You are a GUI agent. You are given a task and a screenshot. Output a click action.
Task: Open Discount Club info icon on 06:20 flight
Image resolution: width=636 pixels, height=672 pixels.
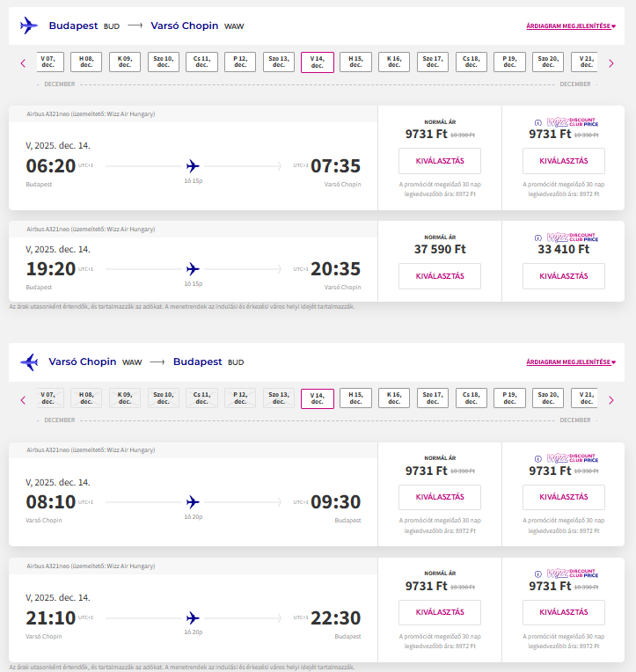tap(538, 122)
